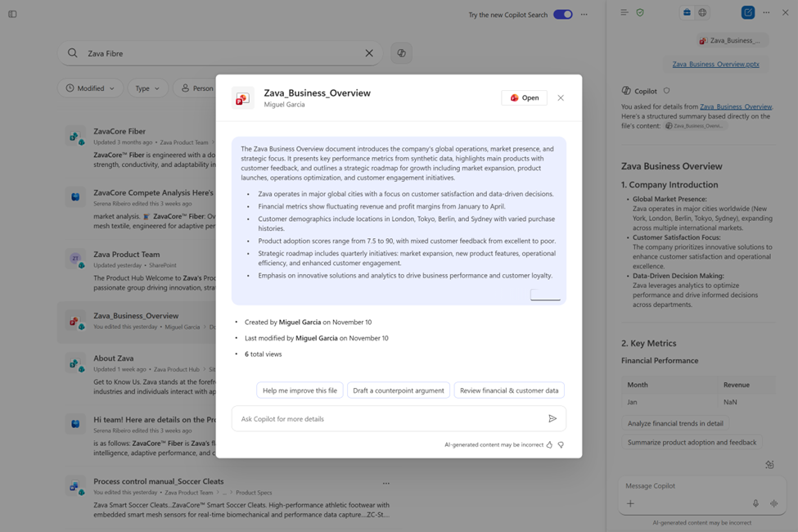
Task: Open the Type filter dropdown
Action: [147, 88]
